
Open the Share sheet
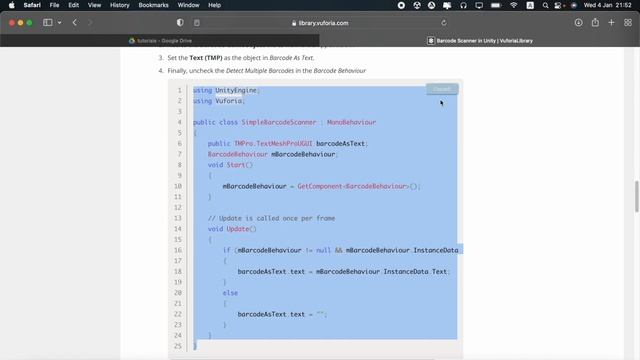click(595, 23)
